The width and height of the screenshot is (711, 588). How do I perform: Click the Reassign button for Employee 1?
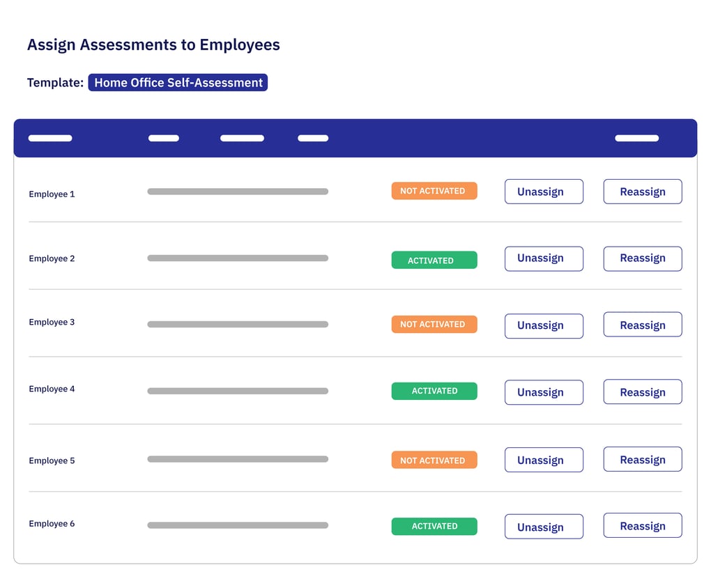tap(642, 191)
